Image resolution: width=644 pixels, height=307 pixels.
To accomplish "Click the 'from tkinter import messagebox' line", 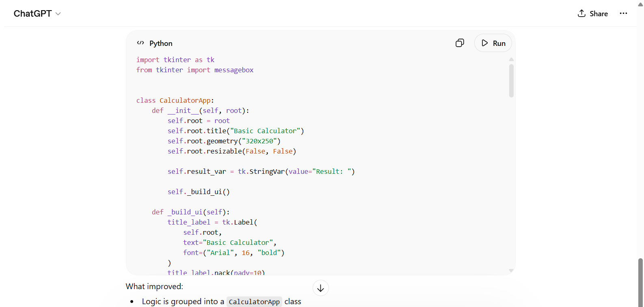I will 194,70.
